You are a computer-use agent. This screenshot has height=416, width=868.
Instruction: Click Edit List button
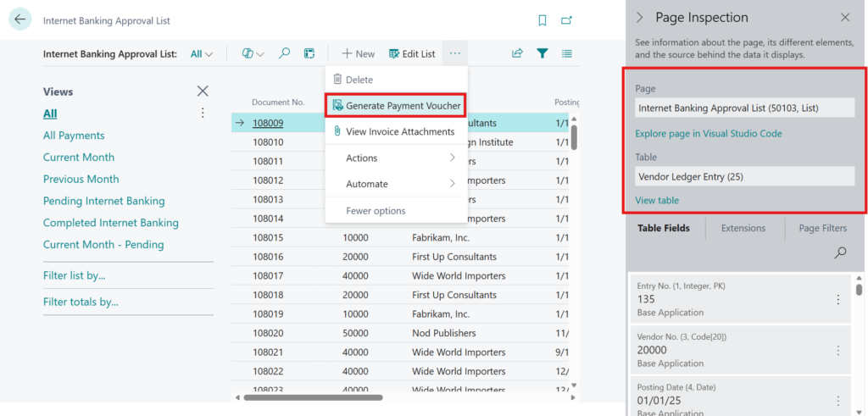(412, 53)
